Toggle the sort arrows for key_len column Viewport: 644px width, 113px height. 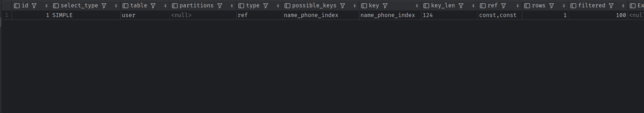[x=473, y=6]
